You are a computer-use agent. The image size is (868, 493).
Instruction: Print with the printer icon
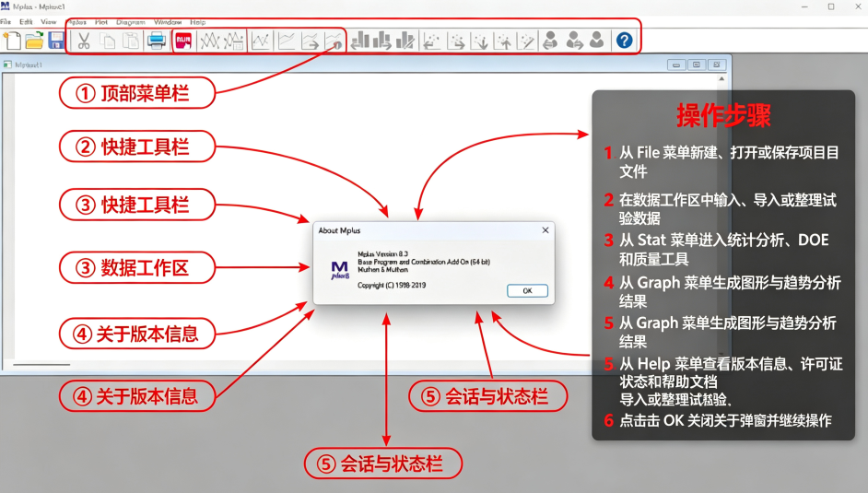click(157, 41)
